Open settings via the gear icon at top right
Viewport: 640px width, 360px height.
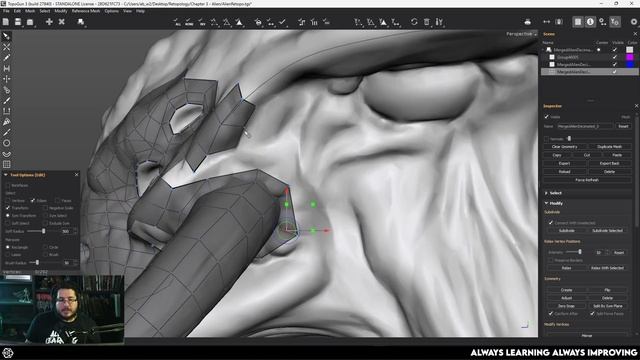pos(634,22)
